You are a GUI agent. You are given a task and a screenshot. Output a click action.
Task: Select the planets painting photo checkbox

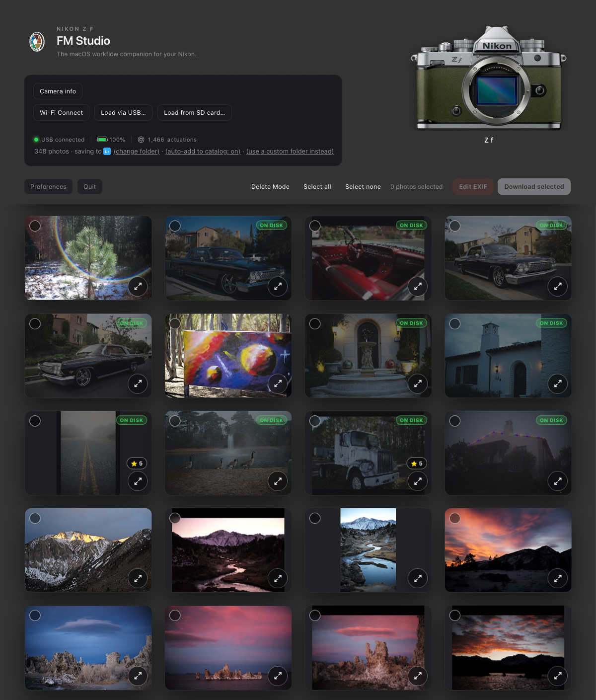coord(175,323)
